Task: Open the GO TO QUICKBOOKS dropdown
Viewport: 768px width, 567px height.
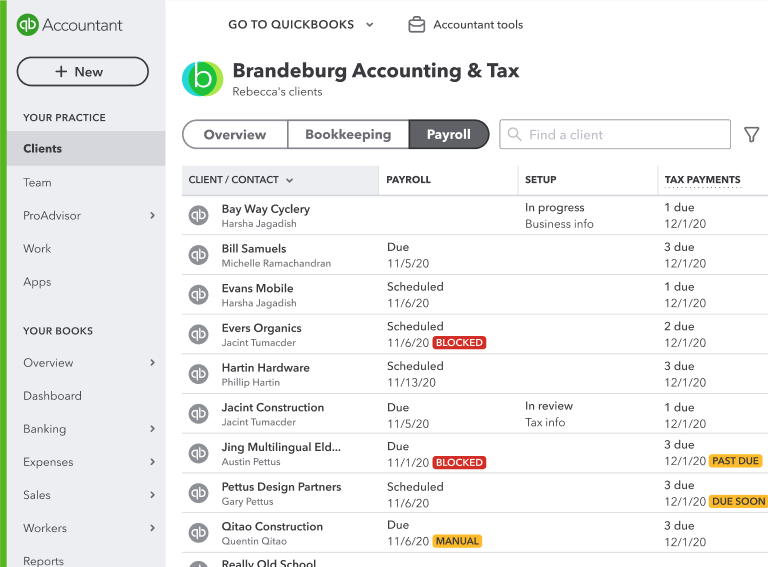Action: [301, 24]
